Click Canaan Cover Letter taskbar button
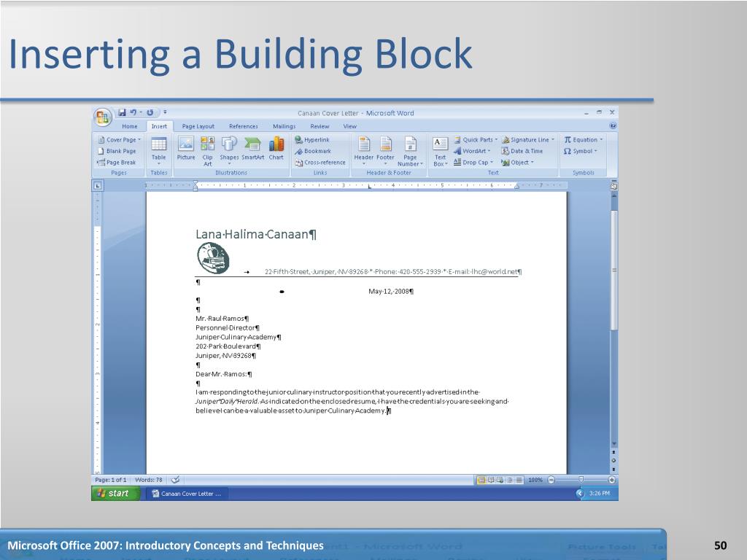This screenshot has width=747, height=560. (186, 494)
